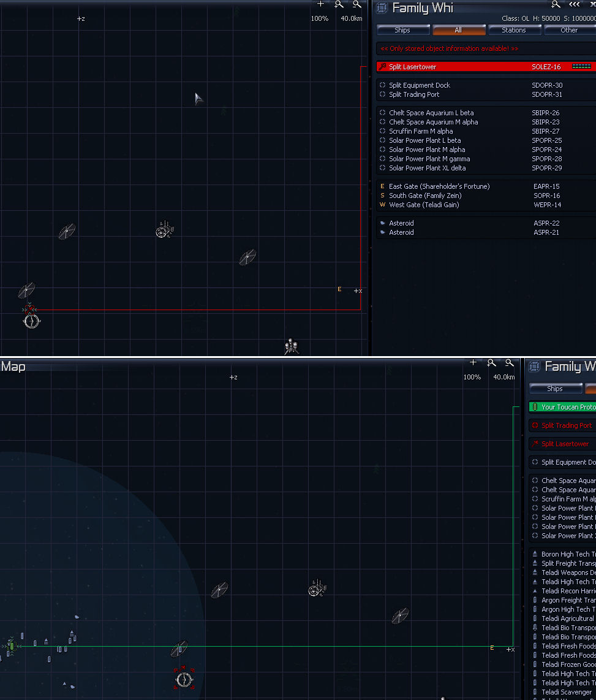Select the Asteroid ASPR-21 row
Screen dimensions: 596x700
point(486,232)
